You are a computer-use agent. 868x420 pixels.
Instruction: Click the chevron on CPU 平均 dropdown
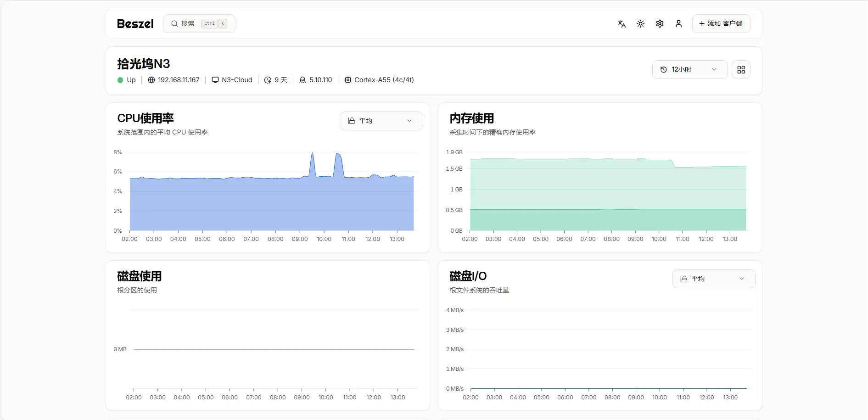[x=409, y=121]
